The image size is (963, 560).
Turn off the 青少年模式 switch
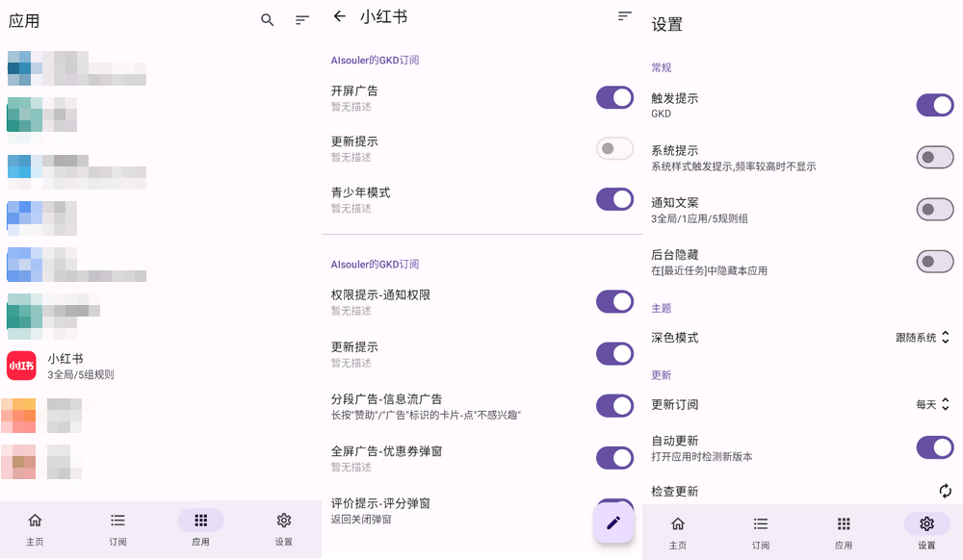(614, 199)
